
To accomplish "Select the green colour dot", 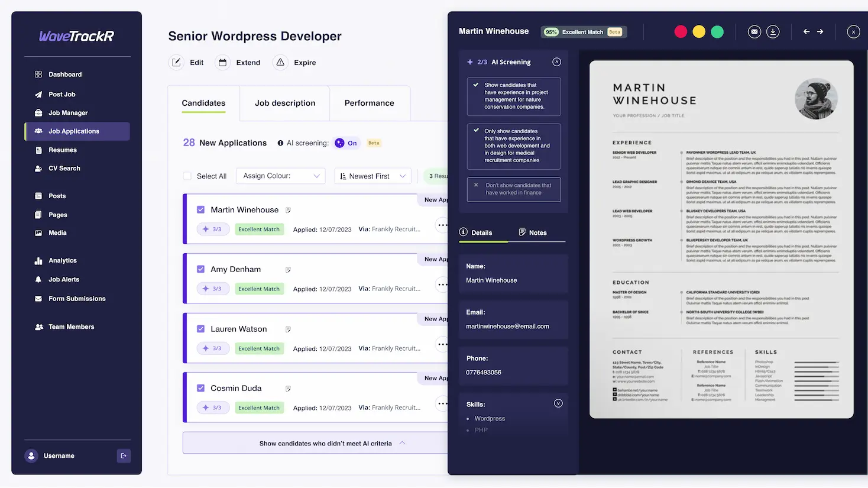I will tap(717, 31).
